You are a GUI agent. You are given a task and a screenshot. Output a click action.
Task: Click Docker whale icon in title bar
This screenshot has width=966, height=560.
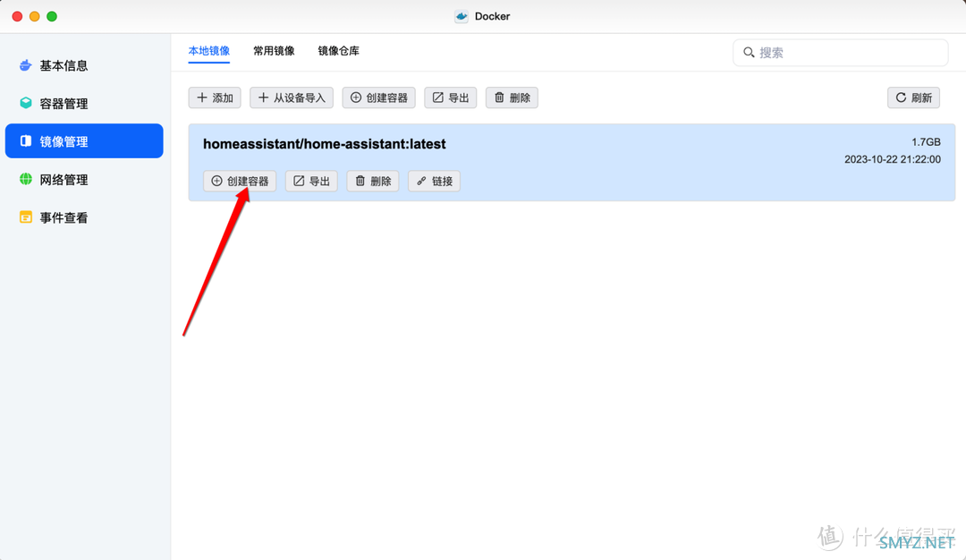[462, 17]
